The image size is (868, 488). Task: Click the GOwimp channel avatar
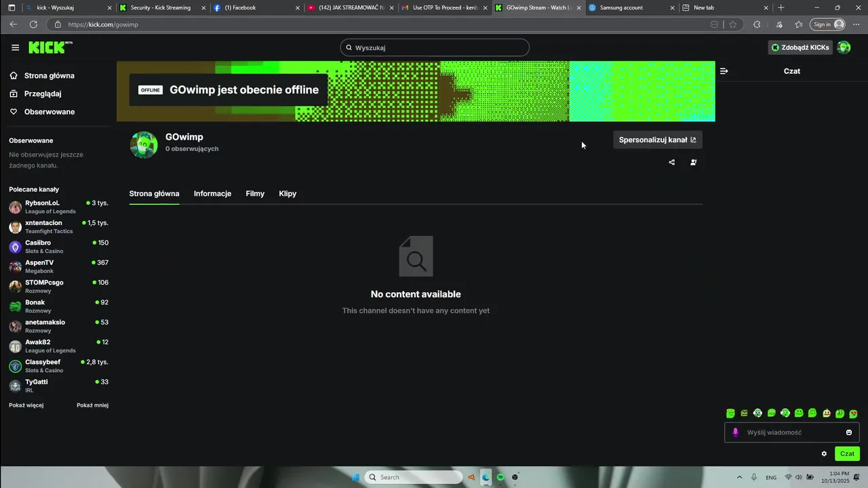(144, 145)
